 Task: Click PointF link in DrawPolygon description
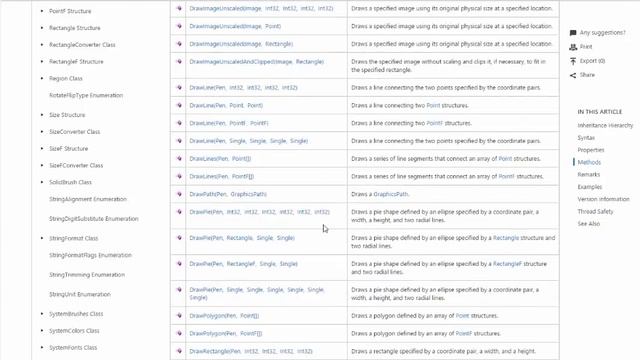pyautogui.click(x=464, y=333)
